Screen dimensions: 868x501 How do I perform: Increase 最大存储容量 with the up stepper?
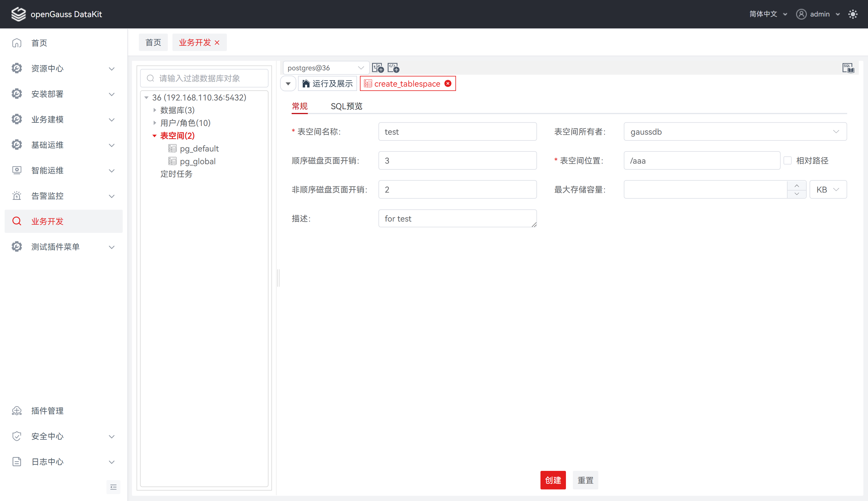click(797, 185)
